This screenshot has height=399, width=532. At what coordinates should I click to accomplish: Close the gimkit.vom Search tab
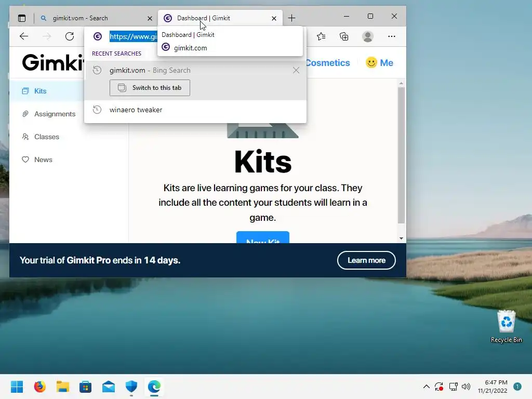(x=150, y=18)
